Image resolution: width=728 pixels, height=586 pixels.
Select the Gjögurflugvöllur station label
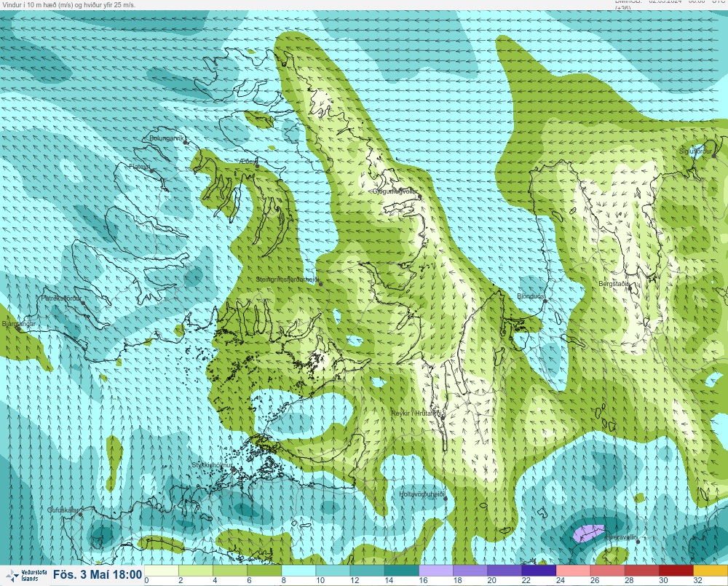(395, 191)
